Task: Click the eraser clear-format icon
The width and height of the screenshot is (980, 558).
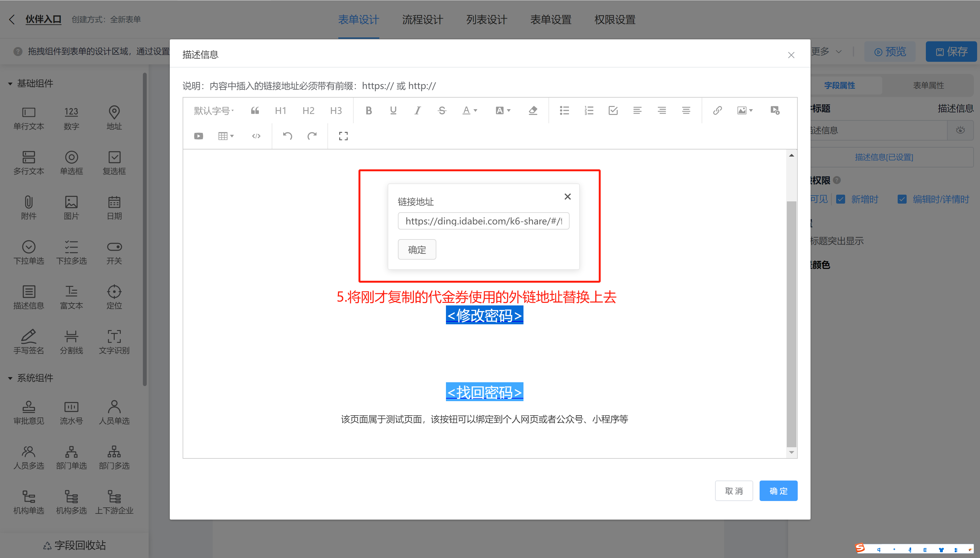Action: 532,111
